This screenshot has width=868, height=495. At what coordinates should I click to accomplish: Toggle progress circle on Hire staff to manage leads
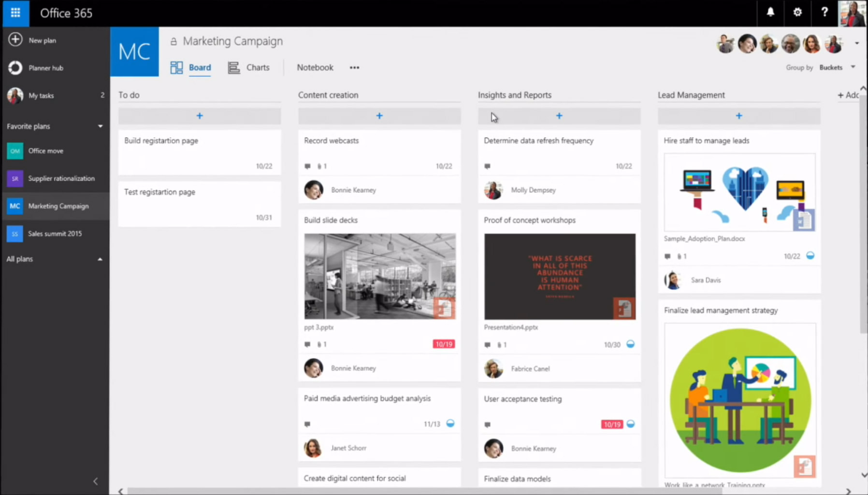810,255
